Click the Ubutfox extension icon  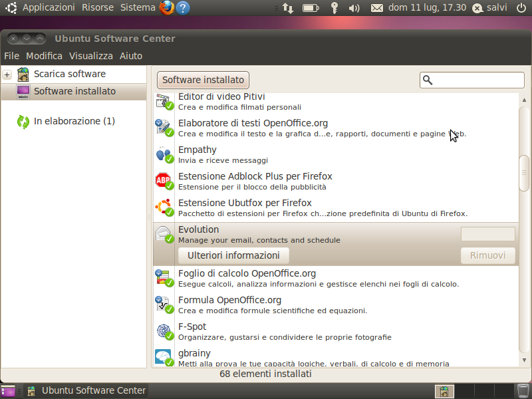pos(164,207)
